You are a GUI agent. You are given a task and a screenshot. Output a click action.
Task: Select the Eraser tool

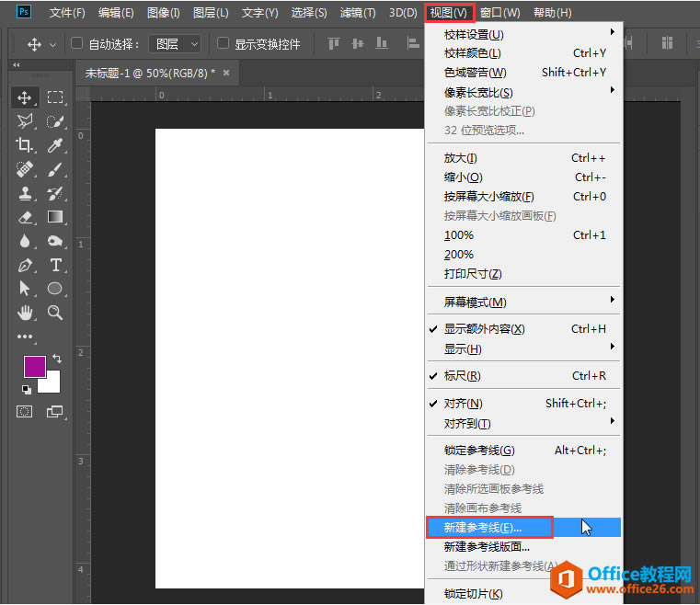pyautogui.click(x=25, y=217)
